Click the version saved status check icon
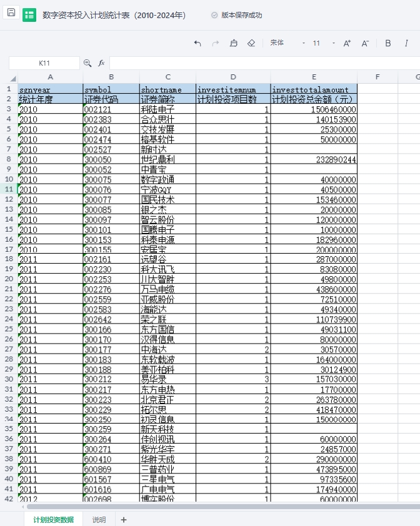This screenshot has width=420, height=526. pyautogui.click(x=214, y=15)
